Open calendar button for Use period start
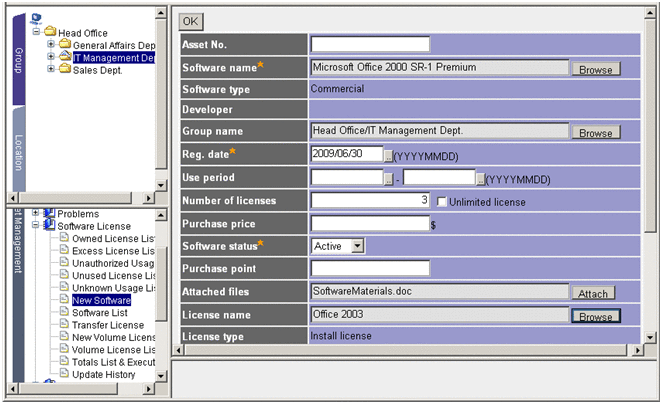This screenshot has height=405, width=663. point(389,178)
